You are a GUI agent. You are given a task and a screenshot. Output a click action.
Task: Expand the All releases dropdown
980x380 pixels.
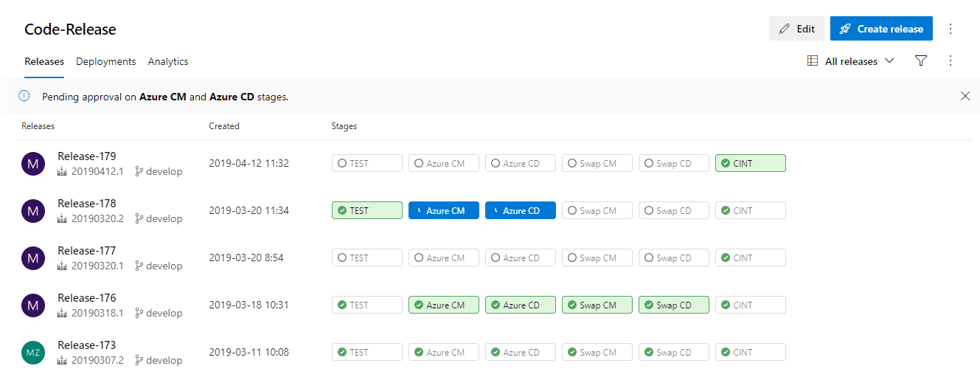pos(851,61)
